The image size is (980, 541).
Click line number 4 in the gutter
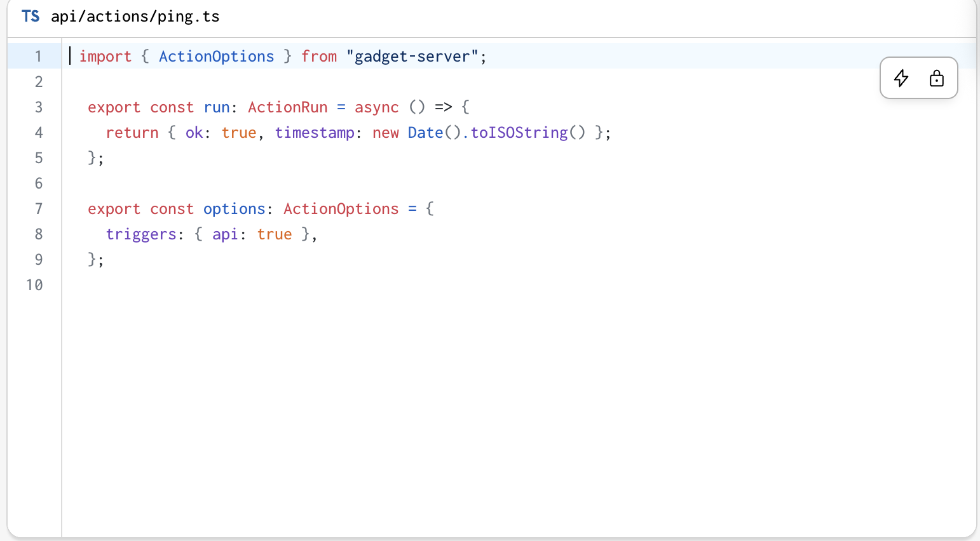(x=39, y=132)
